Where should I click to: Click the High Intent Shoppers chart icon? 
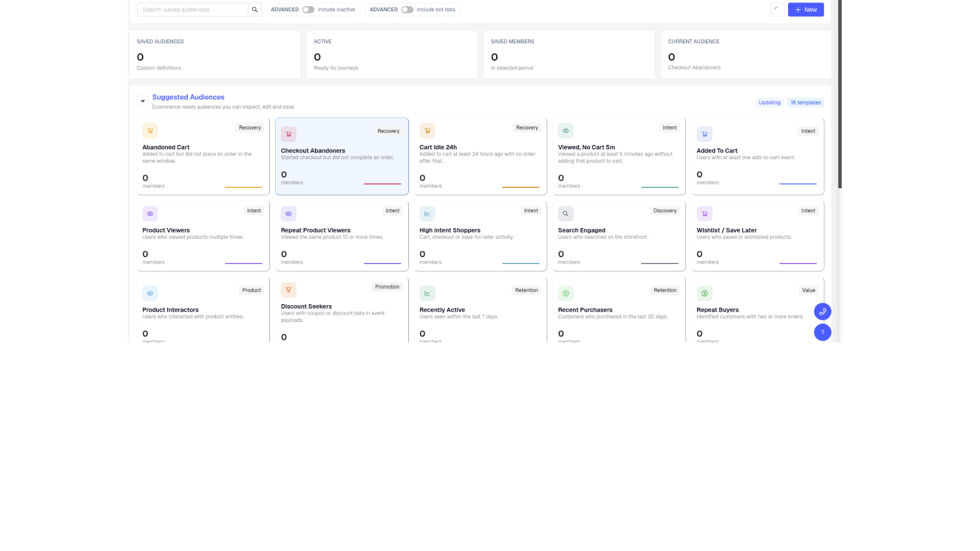point(427,214)
